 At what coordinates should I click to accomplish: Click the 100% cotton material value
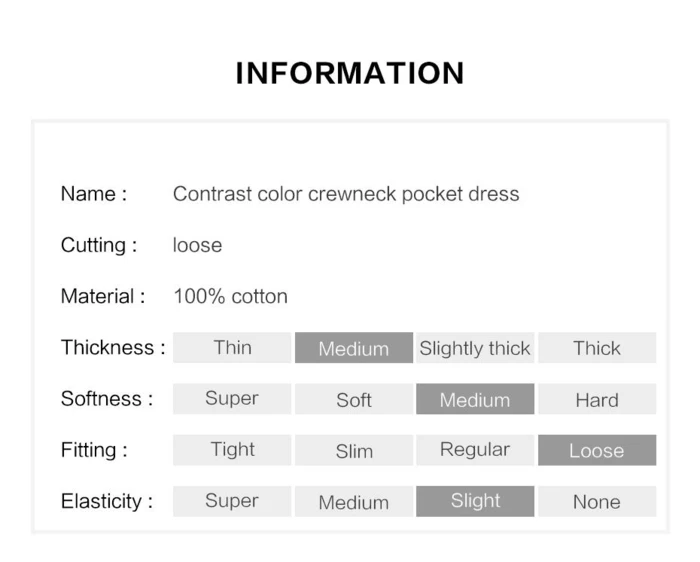click(230, 296)
